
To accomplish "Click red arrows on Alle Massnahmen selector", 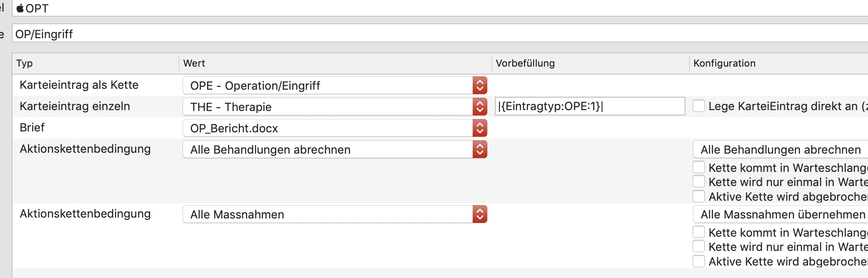I will [x=480, y=214].
